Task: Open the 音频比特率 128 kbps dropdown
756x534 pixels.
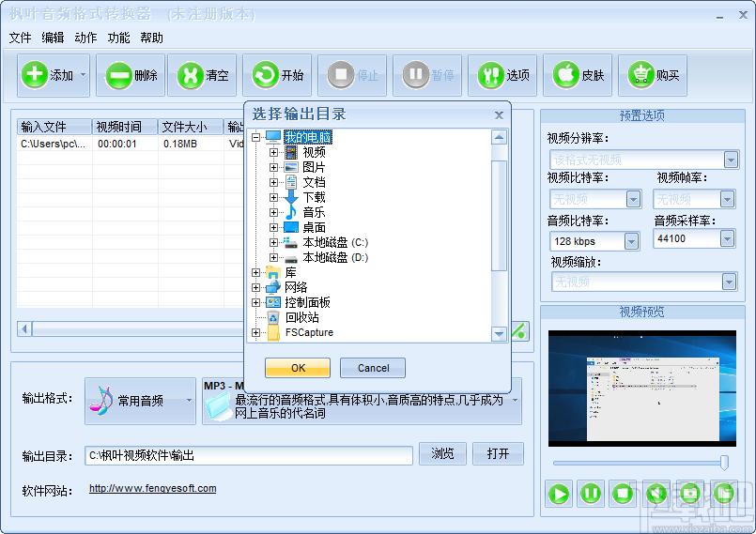Action: [x=631, y=241]
